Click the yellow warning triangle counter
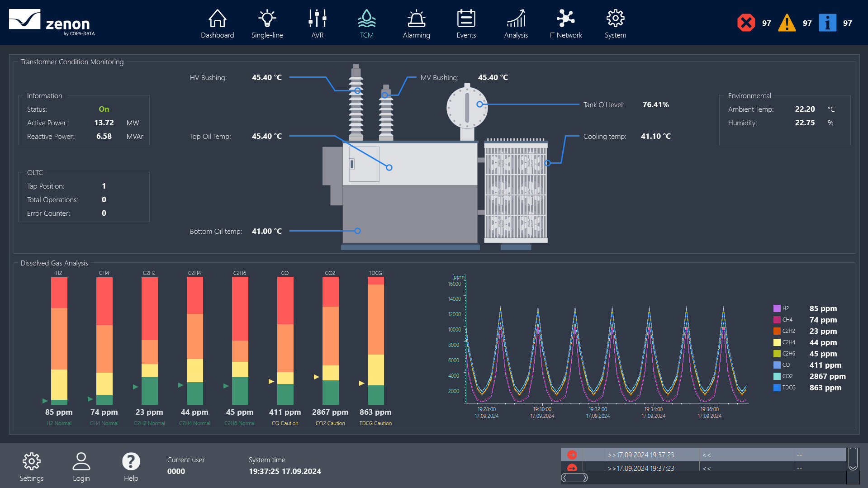868x488 pixels. 787,22
